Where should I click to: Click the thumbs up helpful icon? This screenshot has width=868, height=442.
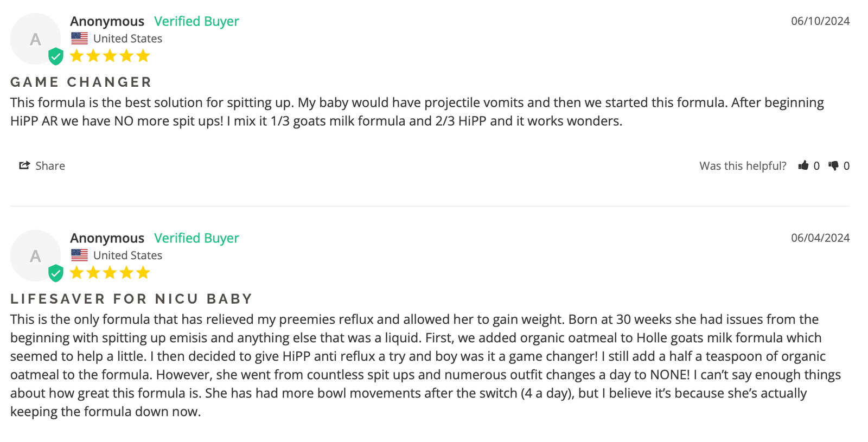[x=803, y=165]
